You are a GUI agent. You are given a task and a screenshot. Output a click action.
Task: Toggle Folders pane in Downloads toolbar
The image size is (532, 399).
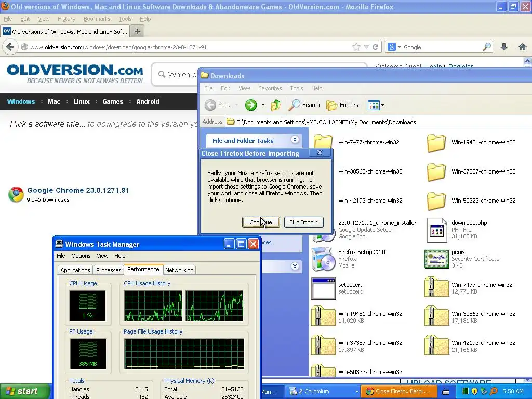342,105
